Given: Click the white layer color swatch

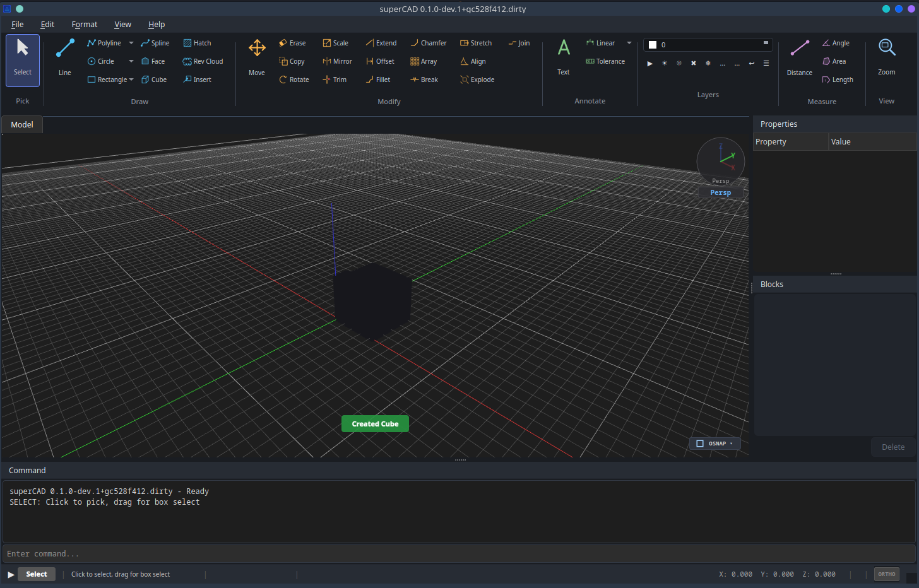Looking at the screenshot, I should click(x=653, y=45).
